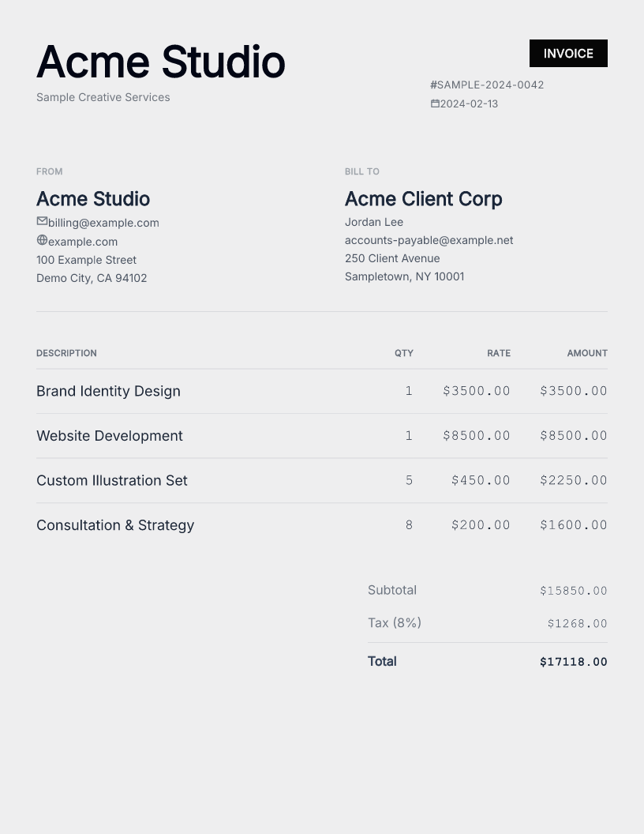Click the $450.00 rate value
Screen dimensions: 644x834
point(481,480)
